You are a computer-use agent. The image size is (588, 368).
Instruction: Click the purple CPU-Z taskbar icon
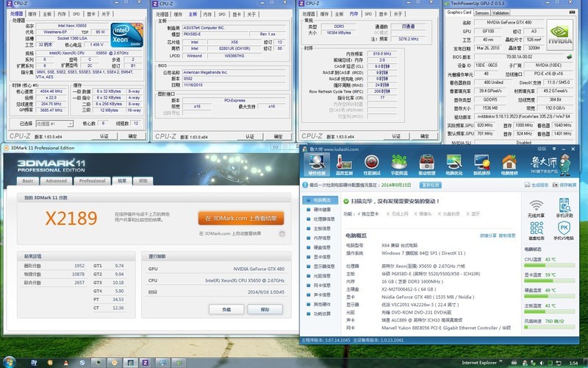click(x=145, y=362)
